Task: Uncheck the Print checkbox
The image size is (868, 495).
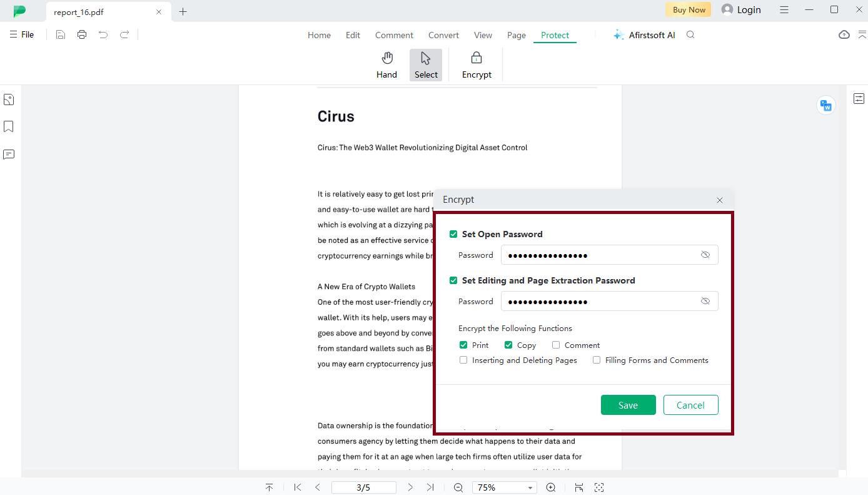Action: click(x=463, y=345)
